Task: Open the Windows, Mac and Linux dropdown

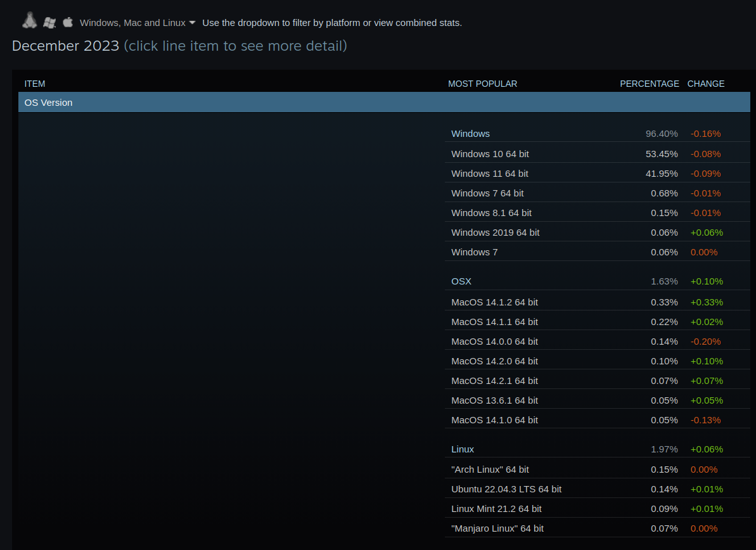Action: click(138, 23)
